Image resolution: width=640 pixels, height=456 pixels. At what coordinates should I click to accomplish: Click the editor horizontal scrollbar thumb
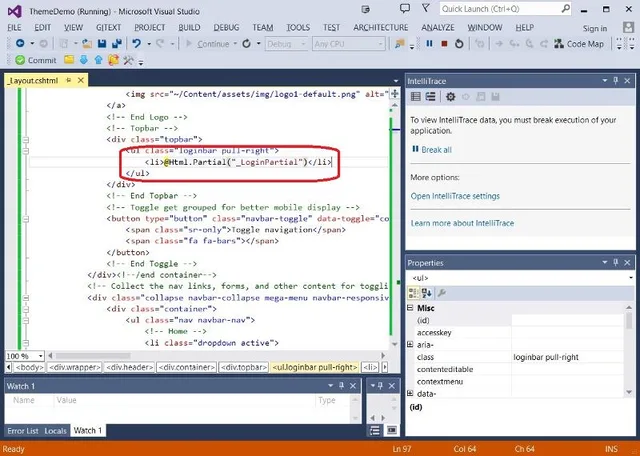coord(93,356)
